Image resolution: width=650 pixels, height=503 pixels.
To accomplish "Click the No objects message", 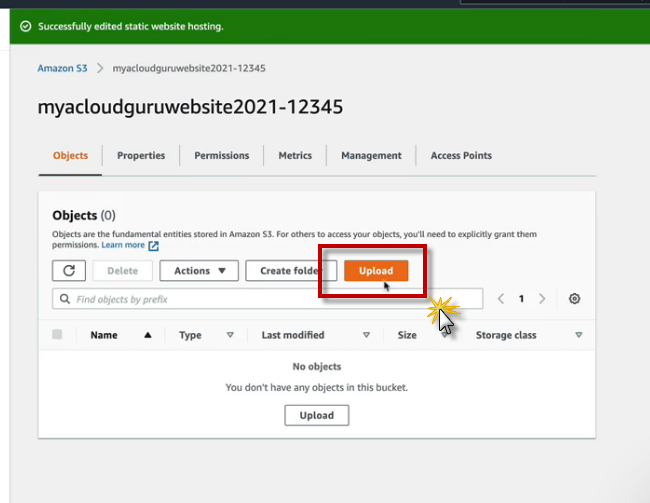I will pyautogui.click(x=317, y=367).
